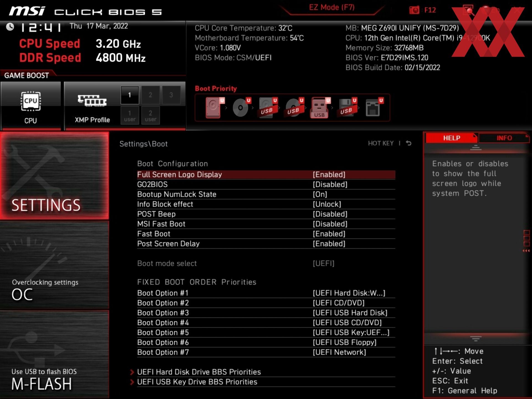Switch to EZ Mode (F7)
The width and height of the screenshot is (532, 399).
click(332, 7)
